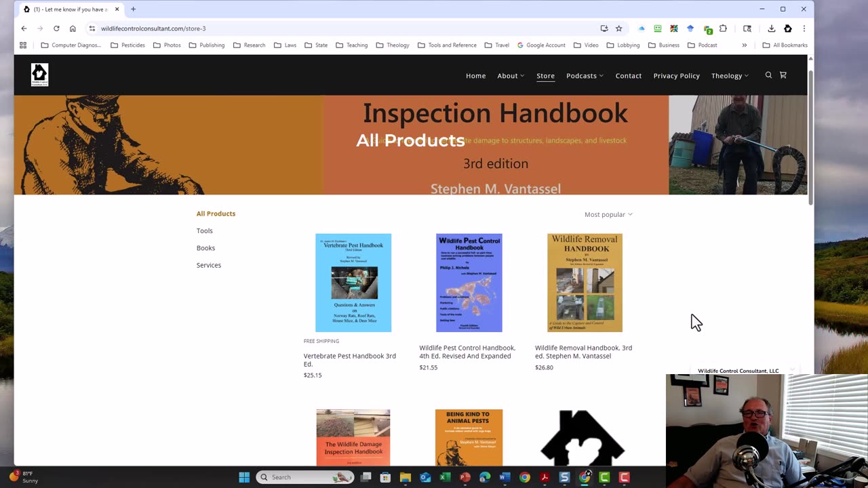
Task: Open the Theology bookmark folder
Action: tap(393, 45)
